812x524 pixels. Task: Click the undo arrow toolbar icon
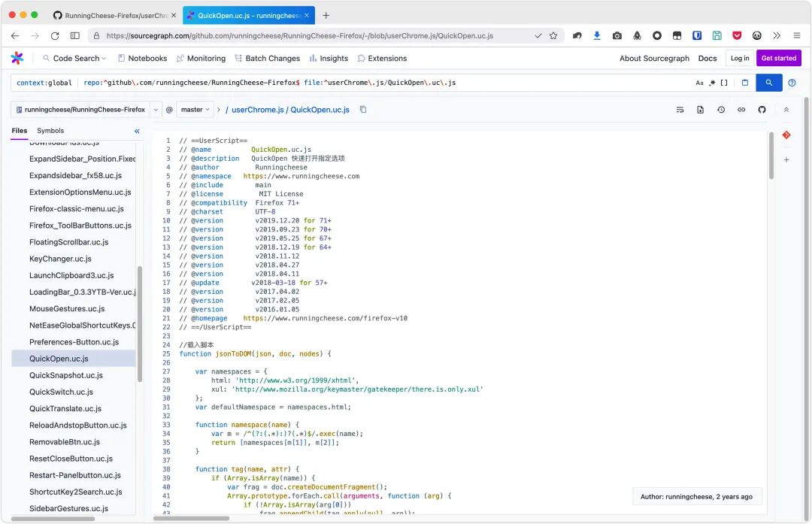pyautogui.click(x=577, y=36)
